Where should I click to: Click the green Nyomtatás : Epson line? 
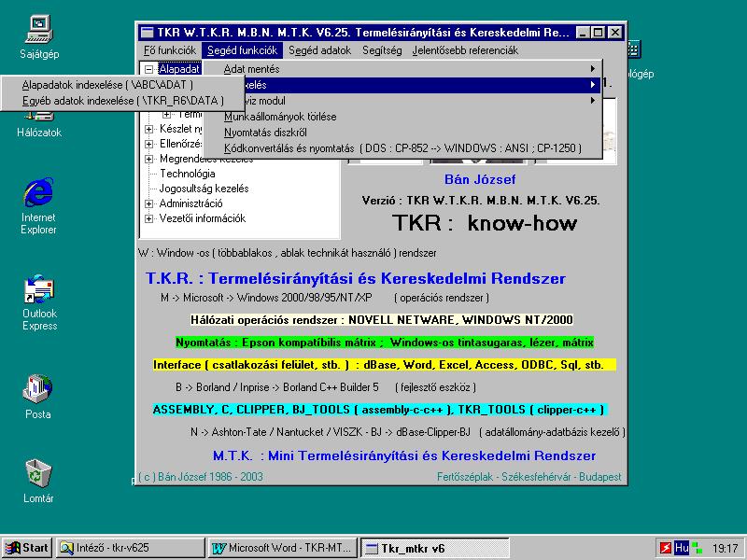(385, 343)
